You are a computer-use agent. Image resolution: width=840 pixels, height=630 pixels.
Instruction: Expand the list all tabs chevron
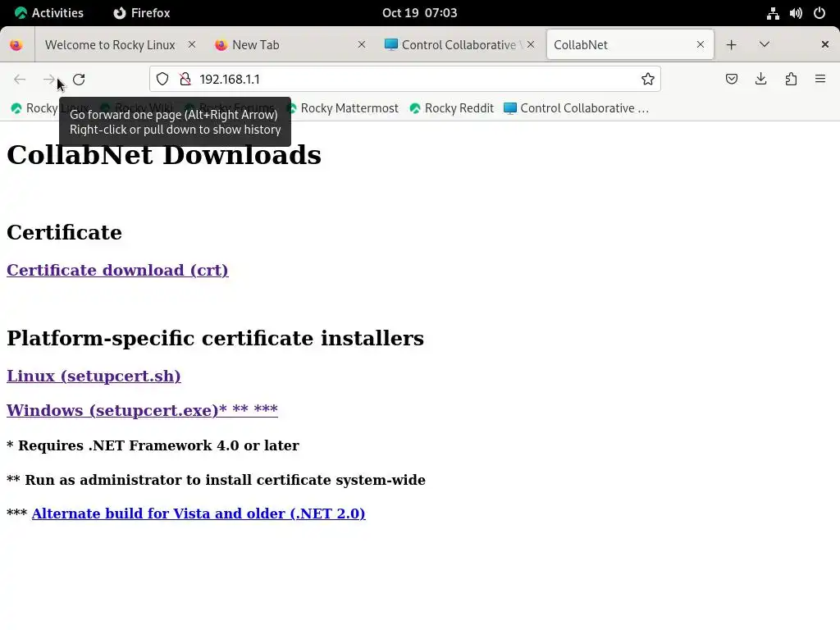[x=765, y=44]
